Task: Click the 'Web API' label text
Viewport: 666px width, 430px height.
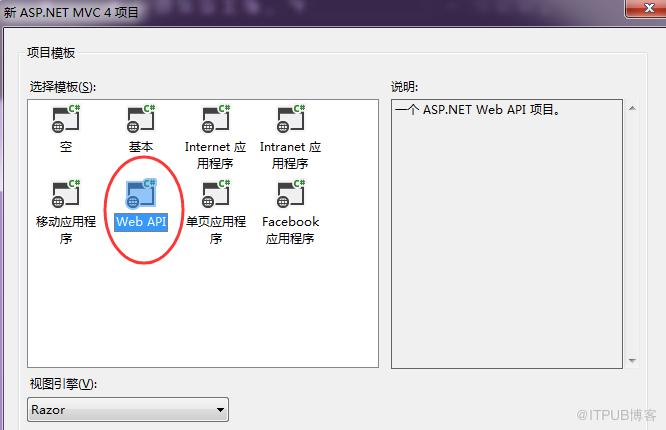Action: tap(141, 222)
